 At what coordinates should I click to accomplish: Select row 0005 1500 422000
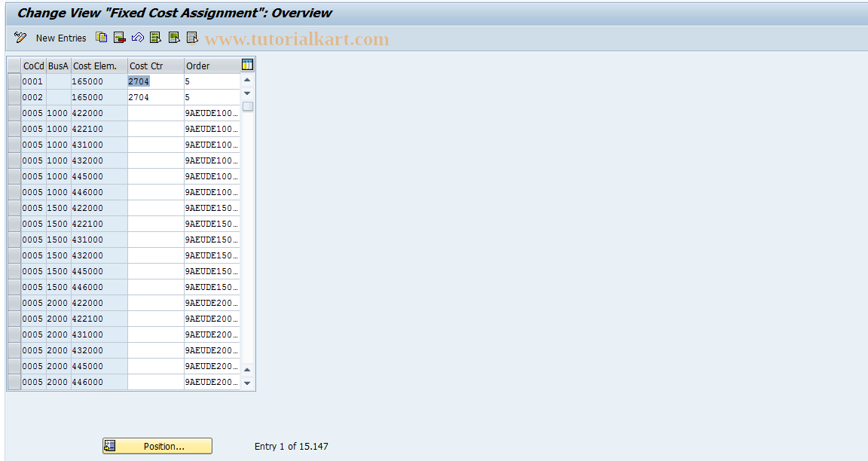tap(14, 208)
